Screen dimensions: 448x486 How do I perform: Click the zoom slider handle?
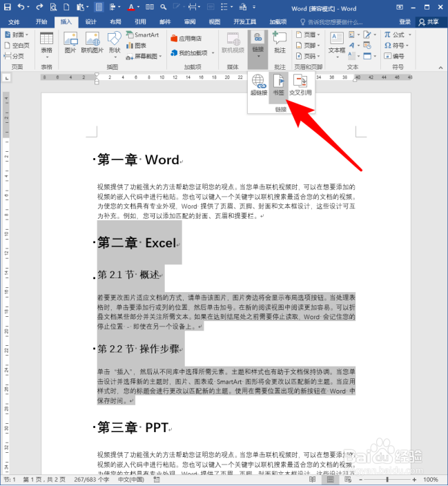(387, 480)
